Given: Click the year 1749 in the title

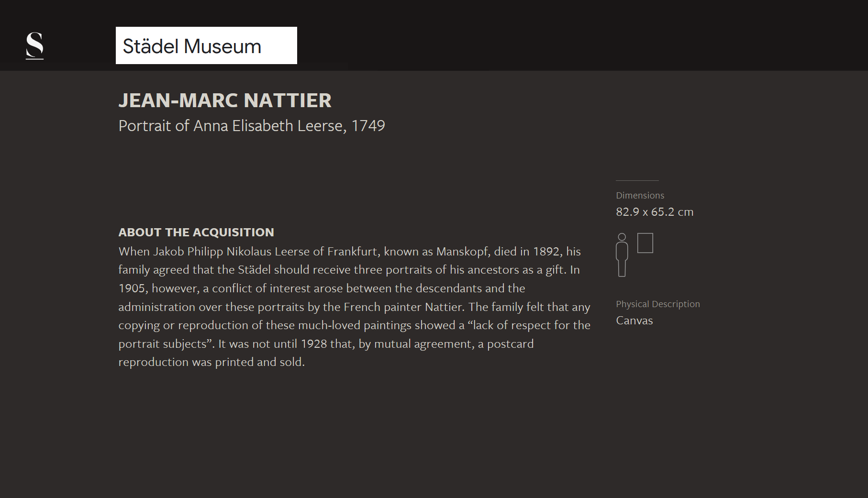Looking at the screenshot, I should coord(368,126).
